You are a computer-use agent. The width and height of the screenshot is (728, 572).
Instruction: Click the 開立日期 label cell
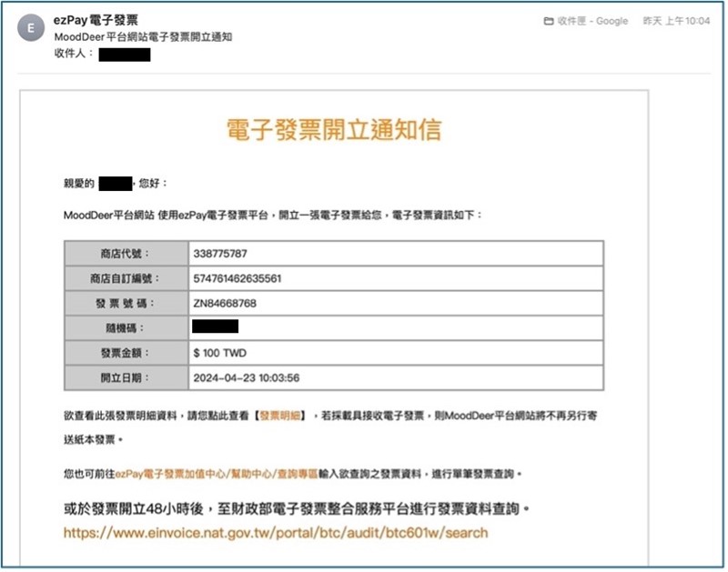[x=126, y=376]
